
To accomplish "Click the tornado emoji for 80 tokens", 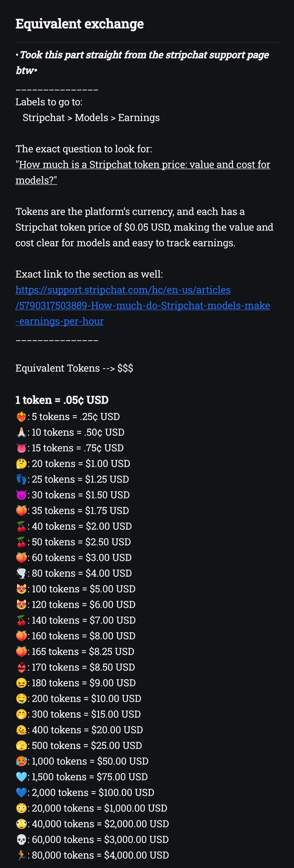I will pyautogui.click(x=21, y=573).
